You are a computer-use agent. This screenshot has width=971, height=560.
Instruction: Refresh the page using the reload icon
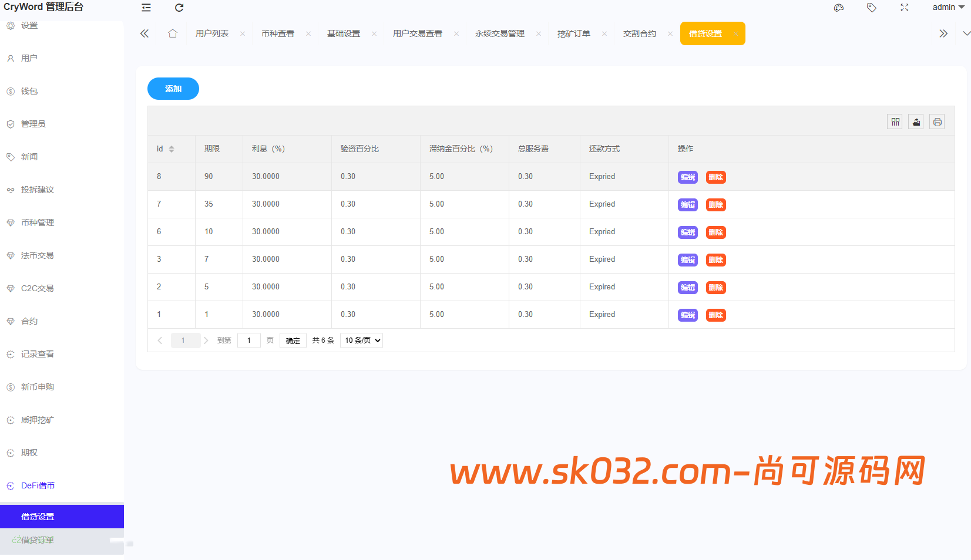coord(179,8)
